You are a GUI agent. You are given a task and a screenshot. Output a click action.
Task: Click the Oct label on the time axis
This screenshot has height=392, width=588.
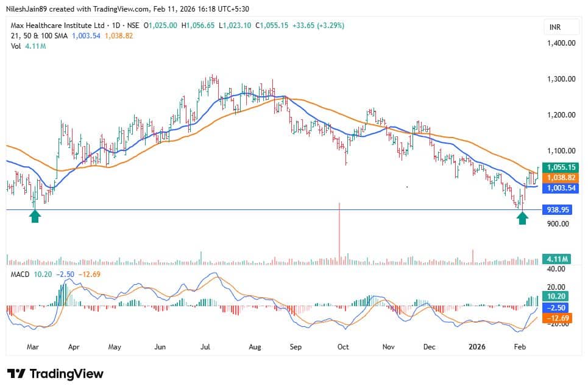point(343,347)
